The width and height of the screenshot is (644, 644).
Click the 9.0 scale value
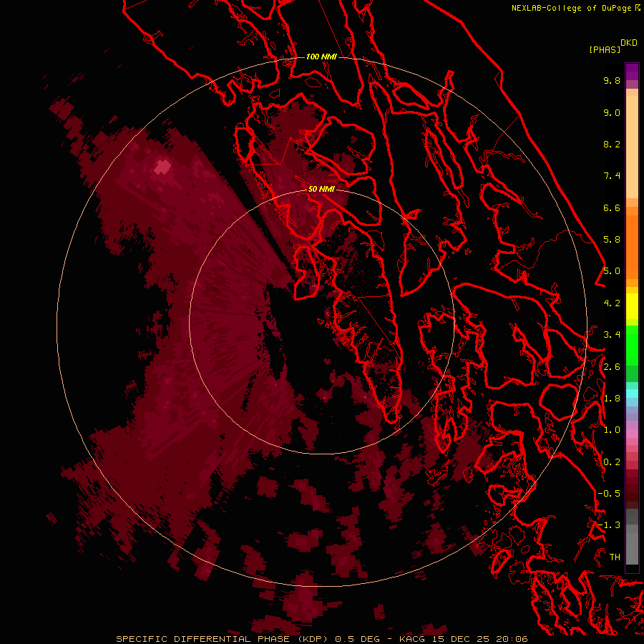(x=612, y=112)
